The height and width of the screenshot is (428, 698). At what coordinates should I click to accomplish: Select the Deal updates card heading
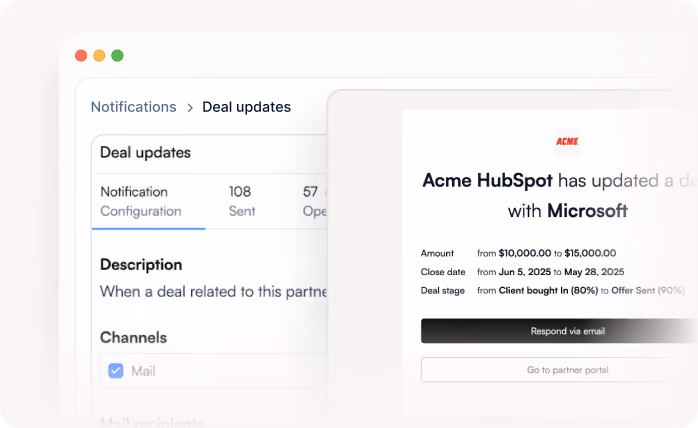pos(145,153)
